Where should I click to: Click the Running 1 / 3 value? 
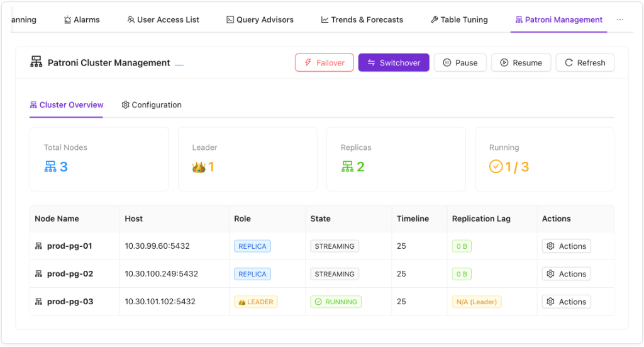click(517, 166)
